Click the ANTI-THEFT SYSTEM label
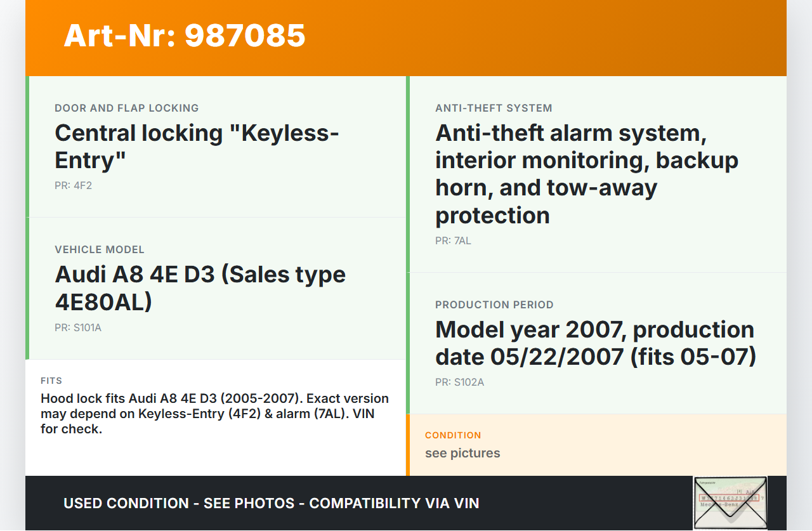Image resolution: width=812 pixels, height=531 pixels. click(x=494, y=108)
